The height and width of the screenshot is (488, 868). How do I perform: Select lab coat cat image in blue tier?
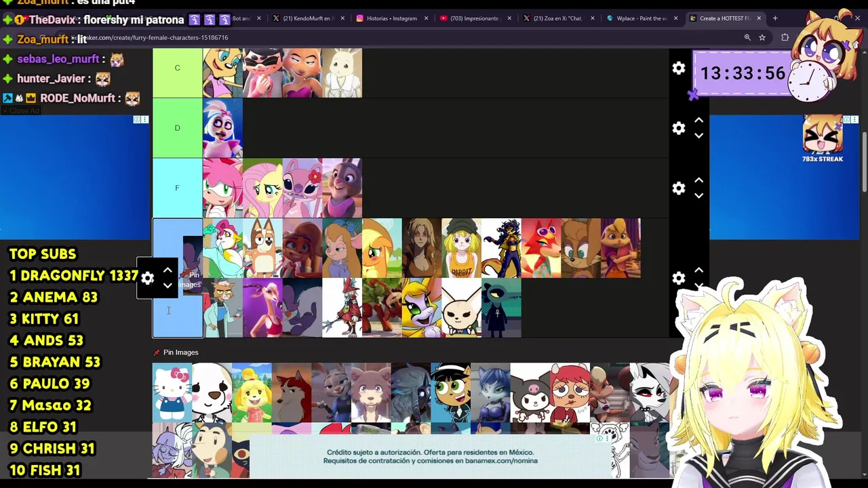pyautogui.click(x=222, y=308)
